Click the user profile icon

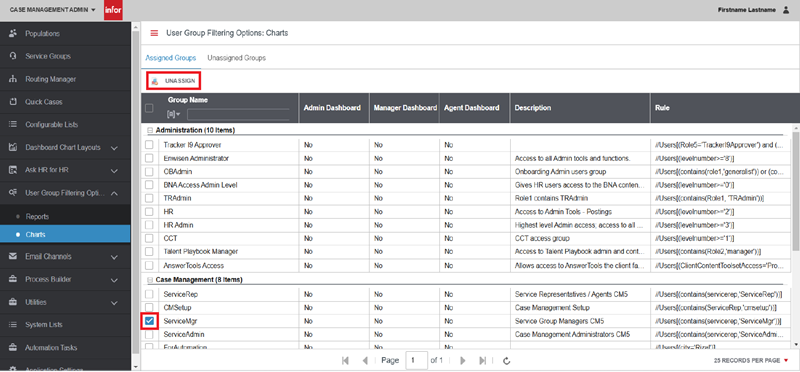(x=786, y=10)
